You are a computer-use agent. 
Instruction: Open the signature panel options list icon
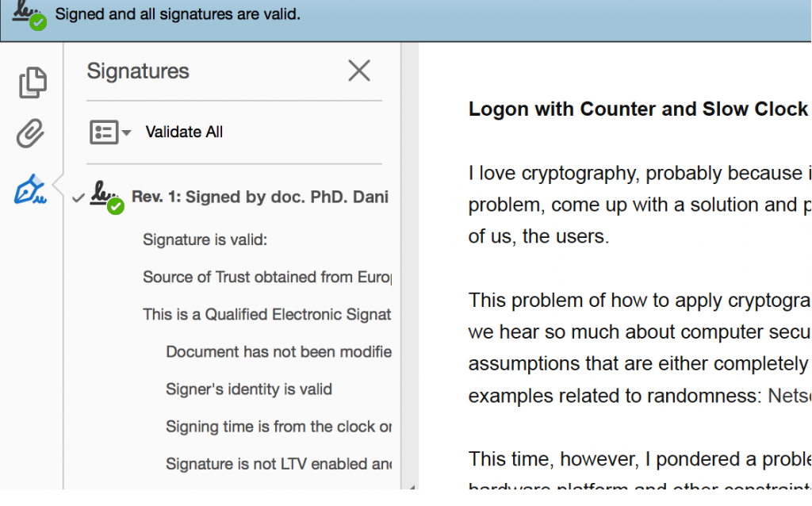105,132
